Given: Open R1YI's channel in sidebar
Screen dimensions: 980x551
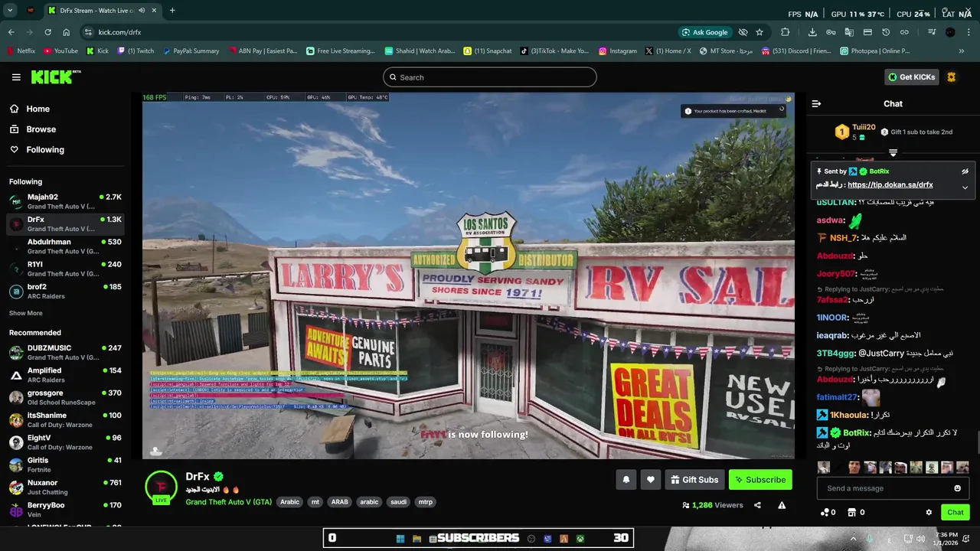Looking at the screenshot, I should (64, 269).
